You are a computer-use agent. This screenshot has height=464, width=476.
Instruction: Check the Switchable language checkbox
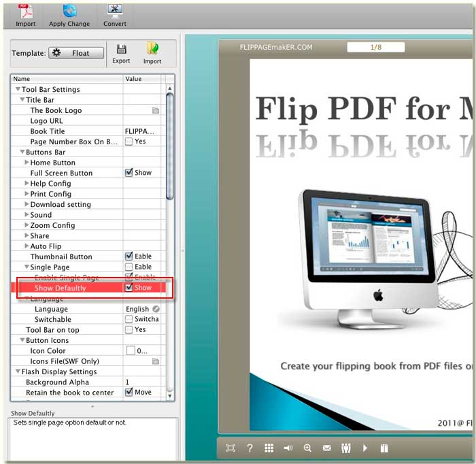click(x=129, y=319)
